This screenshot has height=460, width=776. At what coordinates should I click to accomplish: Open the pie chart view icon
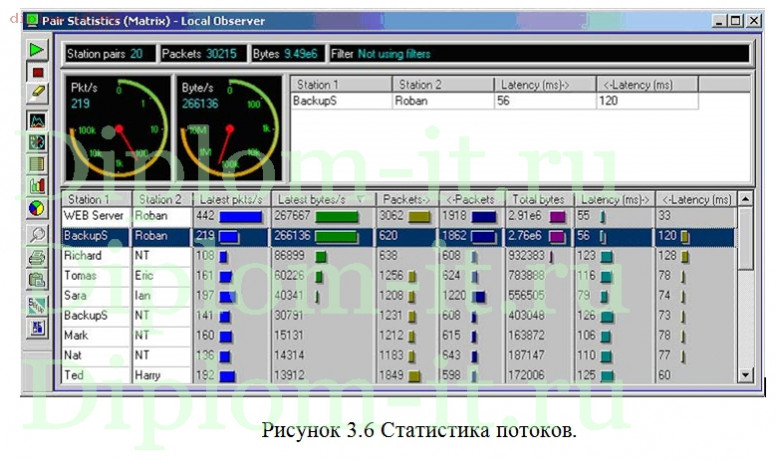pos(37,208)
